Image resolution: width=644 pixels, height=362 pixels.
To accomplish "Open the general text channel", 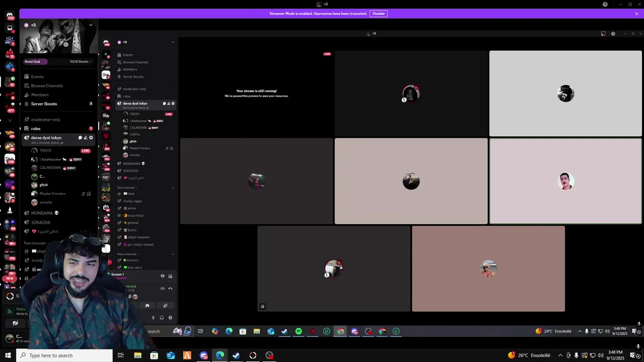I will (132, 223).
